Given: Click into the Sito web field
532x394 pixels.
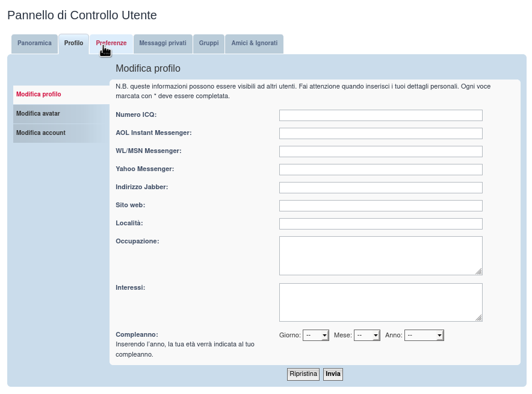Looking at the screenshot, I should click(380, 205).
